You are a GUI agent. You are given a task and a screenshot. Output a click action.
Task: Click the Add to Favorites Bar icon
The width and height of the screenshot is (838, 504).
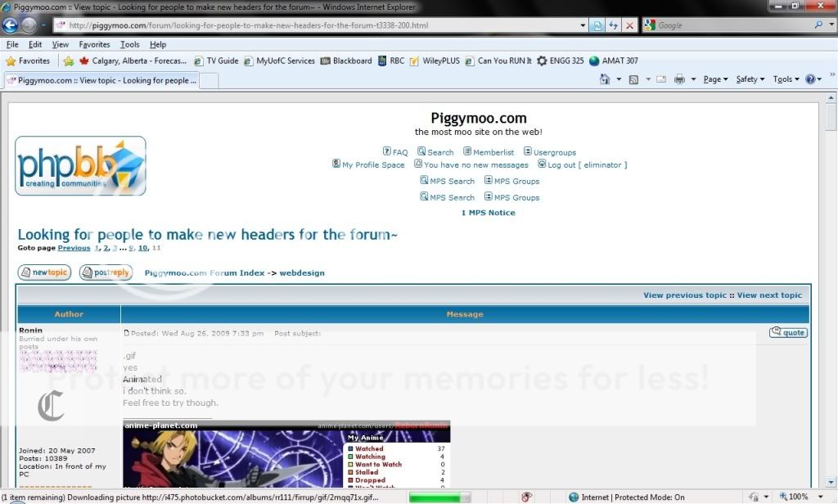pyautogui.click(x=69, y=61)
